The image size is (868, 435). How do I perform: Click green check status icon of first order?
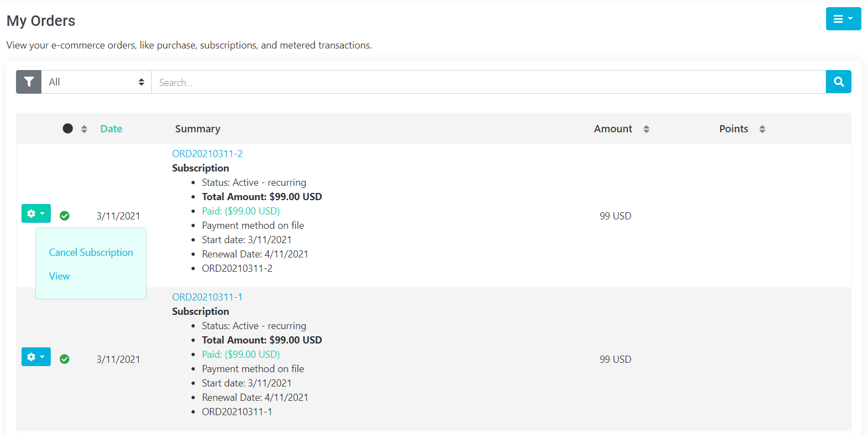[65, 216]
